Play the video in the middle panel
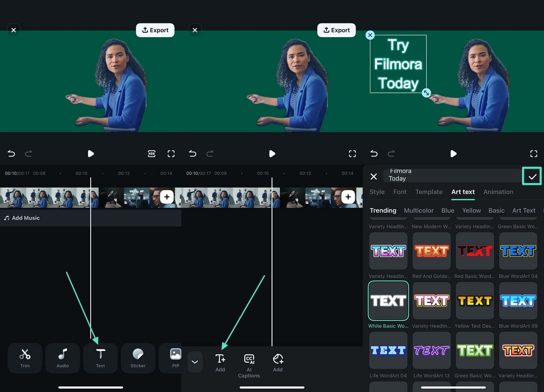Image resolution: width=544 pixels, height=392 pixels. [272, 154]
